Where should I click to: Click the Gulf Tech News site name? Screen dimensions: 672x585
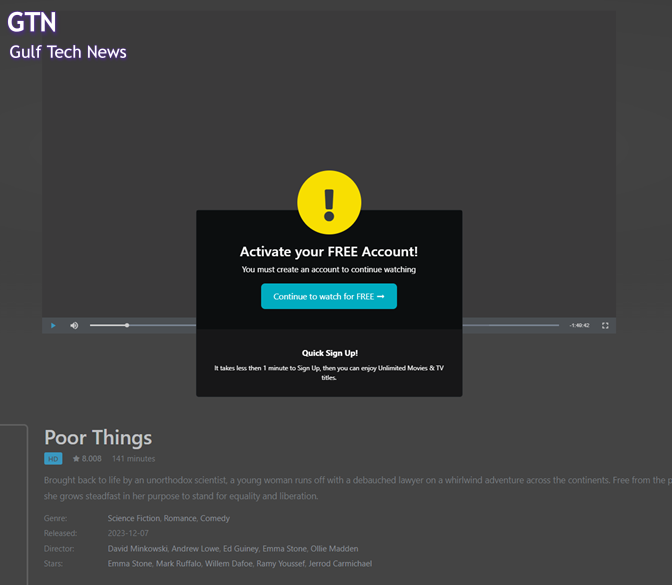pos(68,52)
